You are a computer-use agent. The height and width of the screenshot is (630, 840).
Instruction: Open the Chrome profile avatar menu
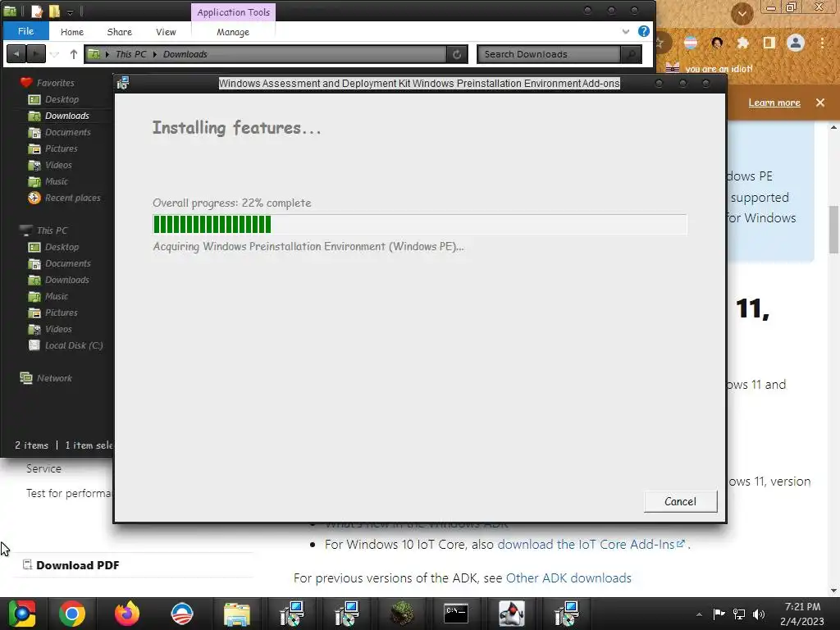pyautogui.click(x=796, y=43)
